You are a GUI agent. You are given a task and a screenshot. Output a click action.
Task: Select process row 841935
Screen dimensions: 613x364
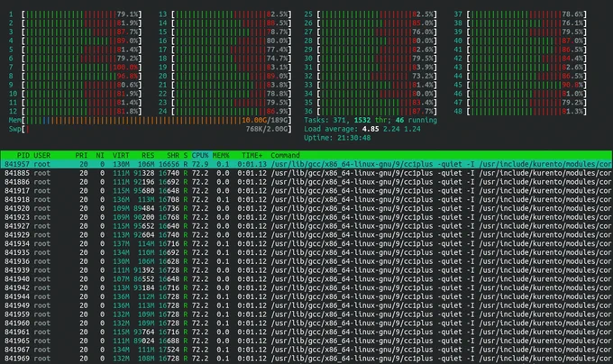tap(306, 252)
